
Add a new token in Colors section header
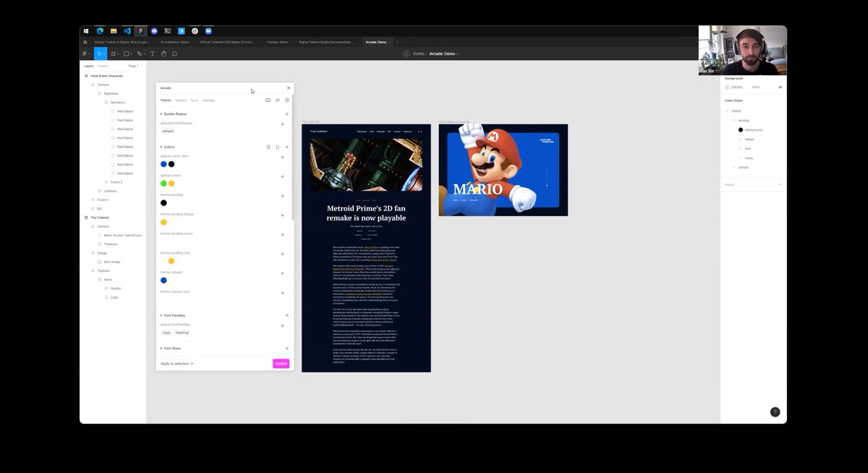(x=287, y=147)
